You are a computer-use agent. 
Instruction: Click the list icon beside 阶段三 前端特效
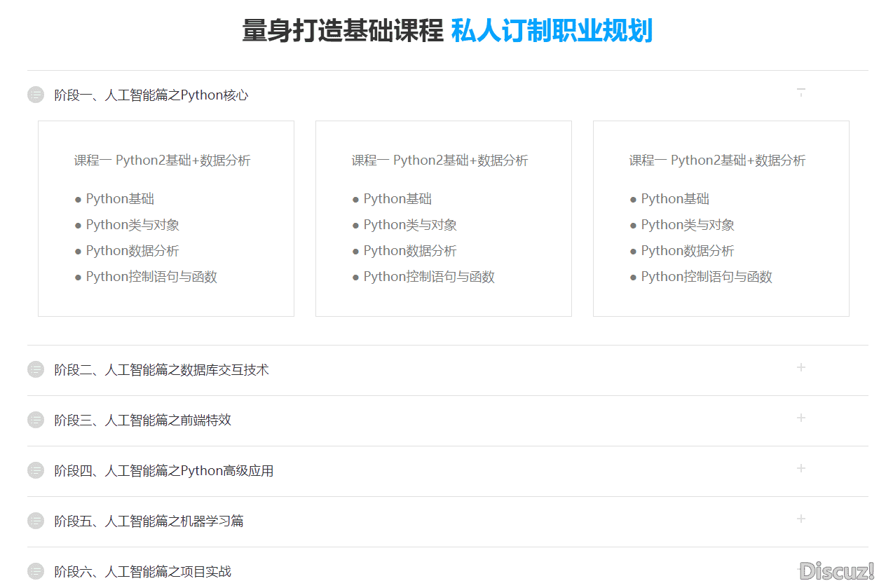(36, 420)
